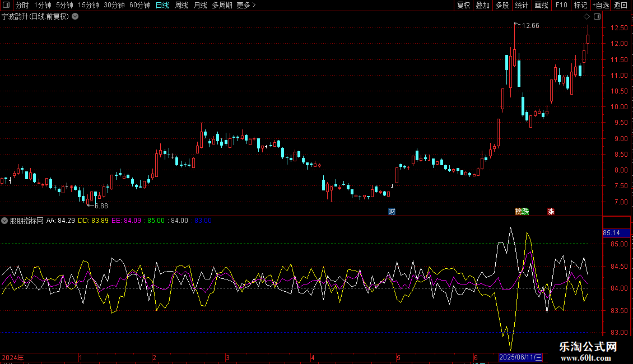Select the 5分钟 period
Image resolution: width=633 pixels, height=364 pixels.
click(64, 5)
